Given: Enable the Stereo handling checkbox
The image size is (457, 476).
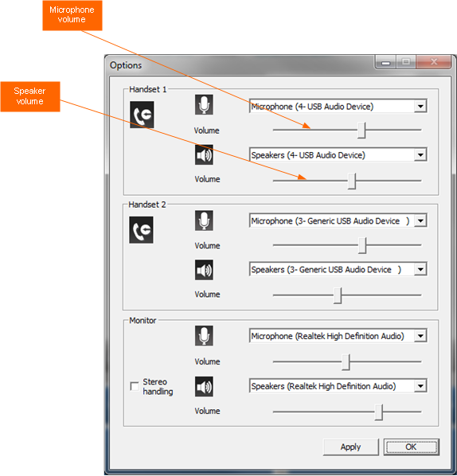Looking at the screenshot, I should pyautogui.click(x=135, y=386).
